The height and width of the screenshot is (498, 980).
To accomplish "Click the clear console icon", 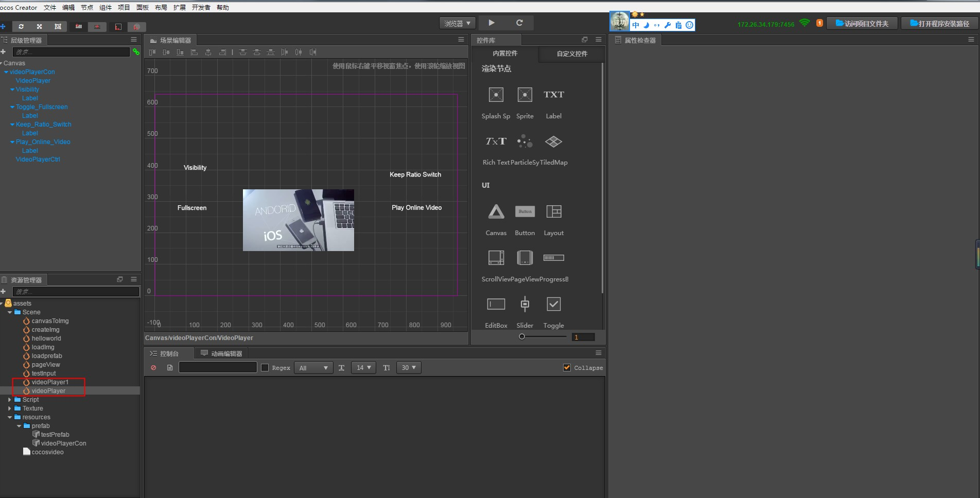I will tap(153, 368).
